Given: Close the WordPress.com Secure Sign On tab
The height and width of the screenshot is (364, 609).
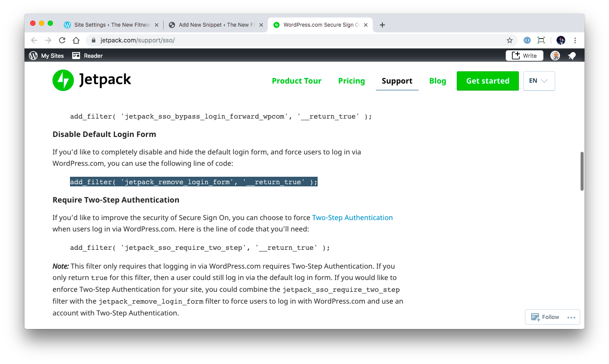Looking at the screenshot, I should point(366,25).
